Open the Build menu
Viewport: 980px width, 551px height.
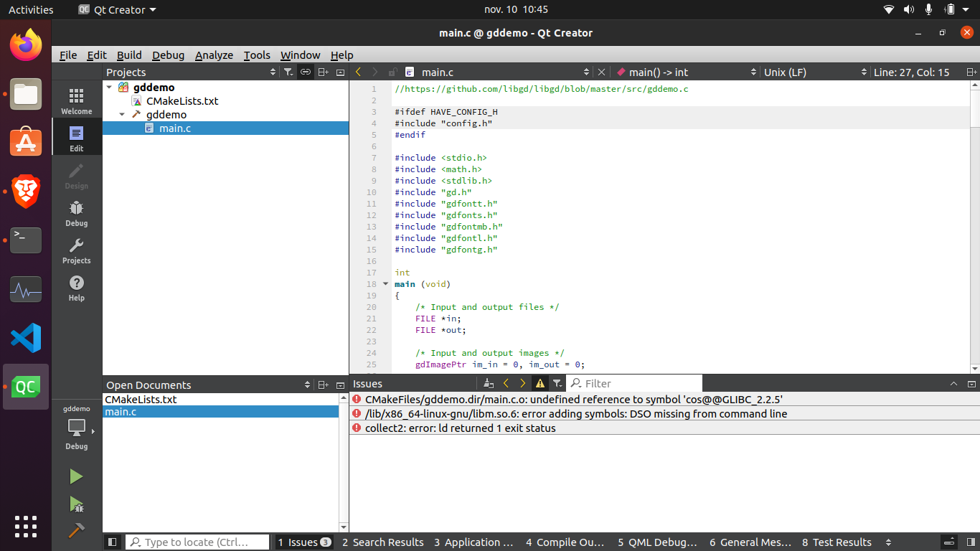129,55
